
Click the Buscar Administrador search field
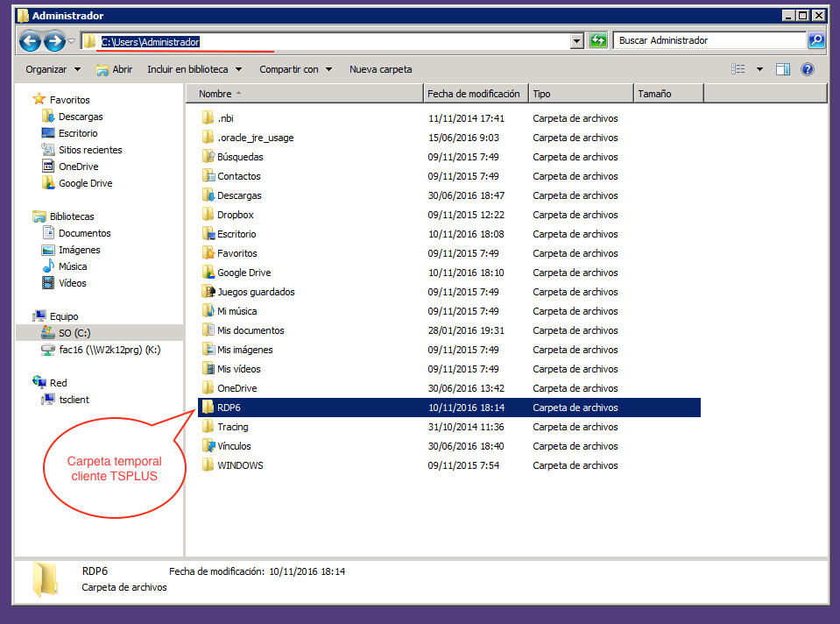(709, 40)
